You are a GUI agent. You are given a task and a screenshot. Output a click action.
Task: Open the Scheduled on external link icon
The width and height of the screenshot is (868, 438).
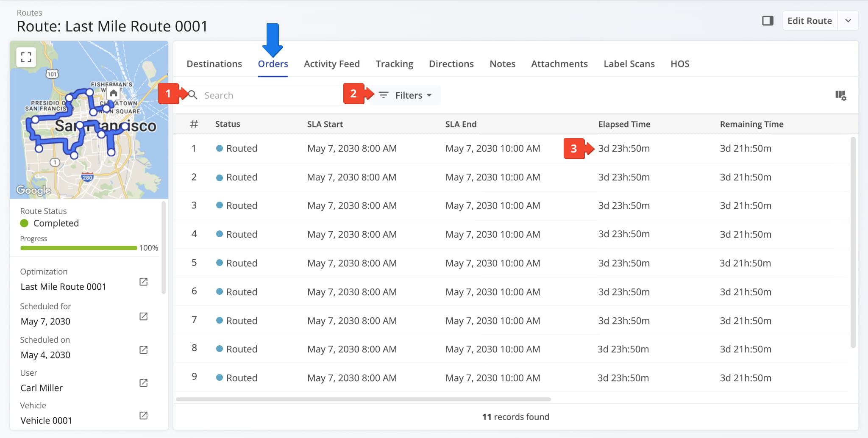click(x=144, y=350)
